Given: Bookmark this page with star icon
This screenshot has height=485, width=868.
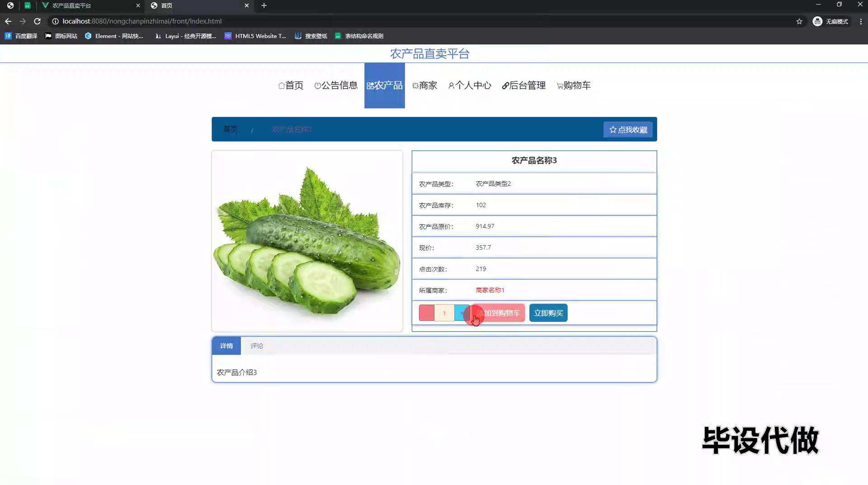Looking at the screenshot, I should pyautogui.click(x=799, y=21).
